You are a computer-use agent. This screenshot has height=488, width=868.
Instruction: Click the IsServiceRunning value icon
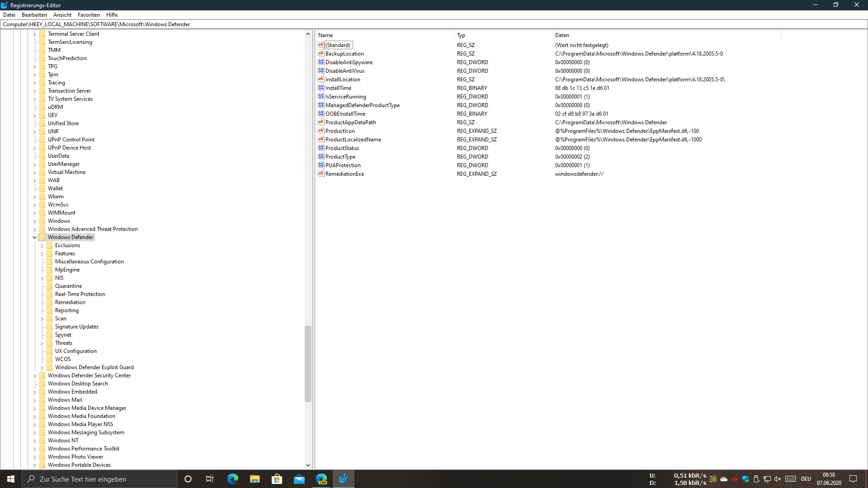tap(321, 97)
